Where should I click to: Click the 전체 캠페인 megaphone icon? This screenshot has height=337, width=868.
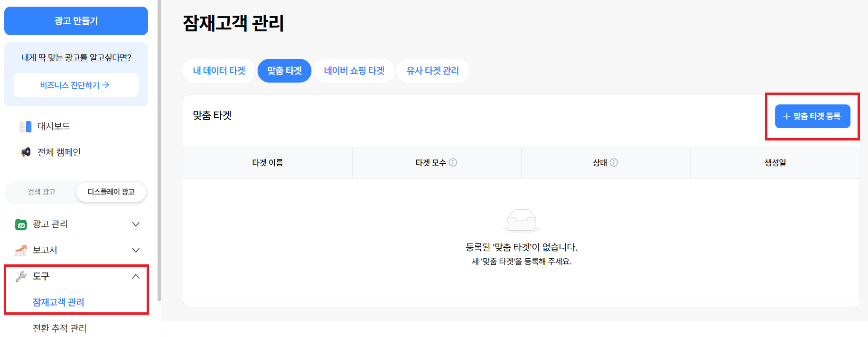point(26,152)
